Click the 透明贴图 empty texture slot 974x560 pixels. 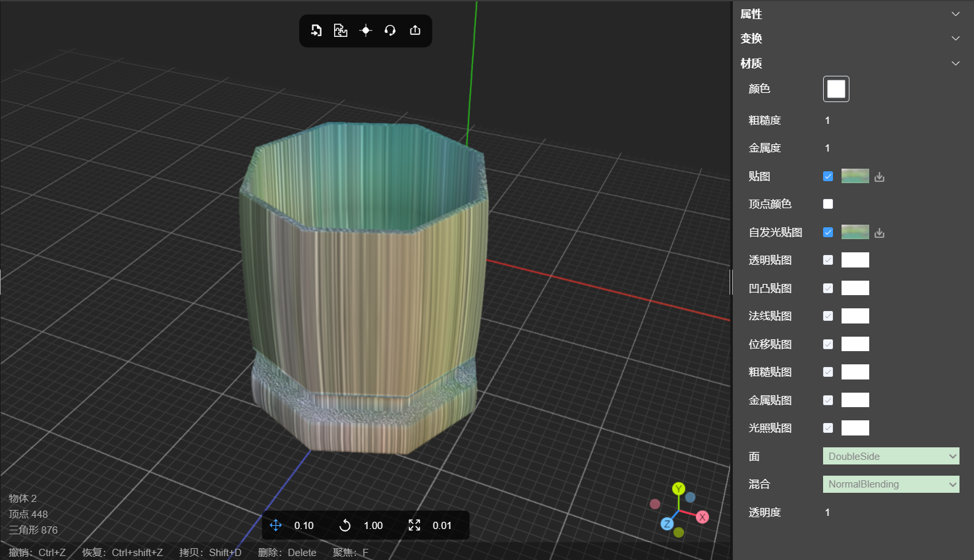(855, 260)
